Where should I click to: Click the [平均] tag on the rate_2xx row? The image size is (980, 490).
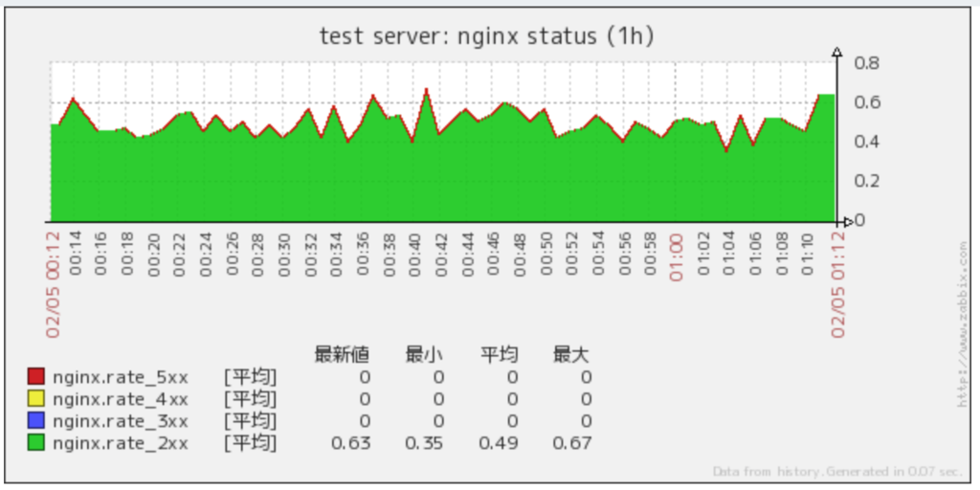pyautogui.click(x=250, y=443)
